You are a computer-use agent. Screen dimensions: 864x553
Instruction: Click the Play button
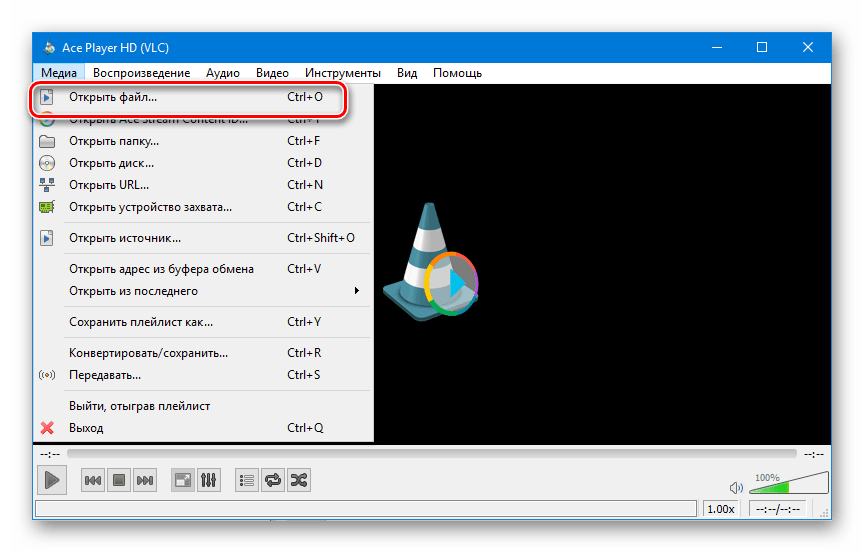52,480
